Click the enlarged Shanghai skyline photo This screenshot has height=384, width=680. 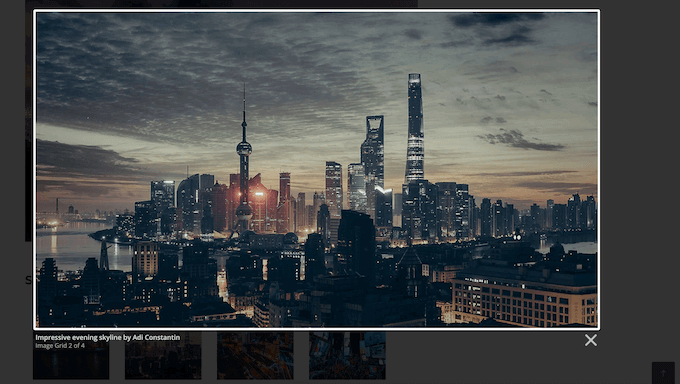pos(317,170)
